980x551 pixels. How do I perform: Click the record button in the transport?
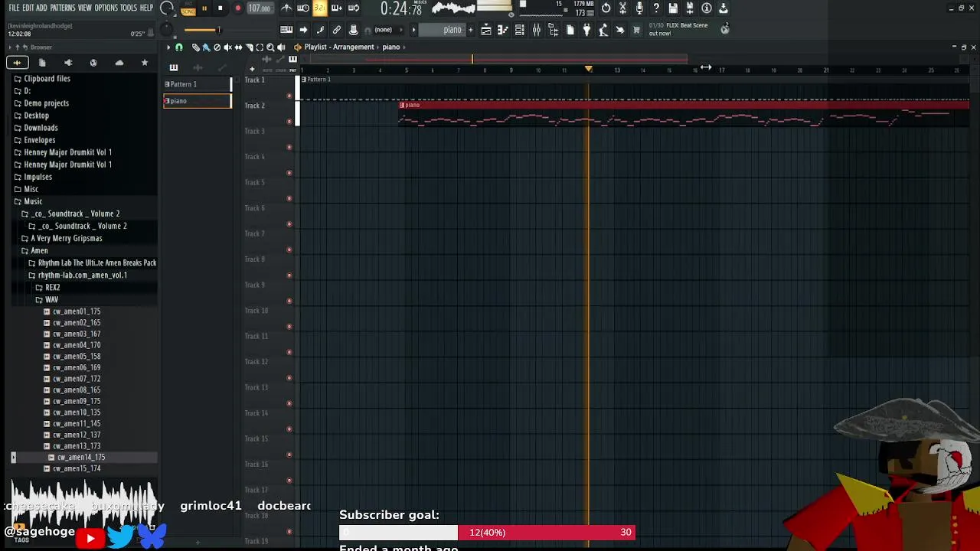[x=237, y=8]
